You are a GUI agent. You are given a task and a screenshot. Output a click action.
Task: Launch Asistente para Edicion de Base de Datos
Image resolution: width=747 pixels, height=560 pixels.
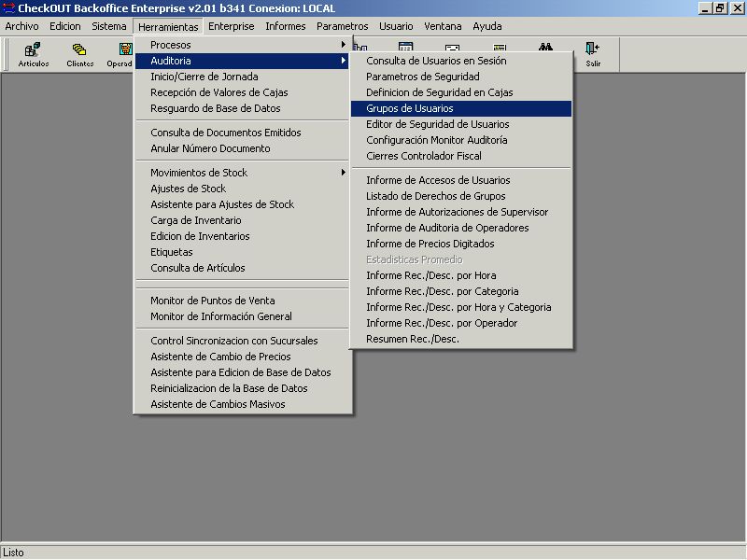pyautogui.click(x=243, y=372)
